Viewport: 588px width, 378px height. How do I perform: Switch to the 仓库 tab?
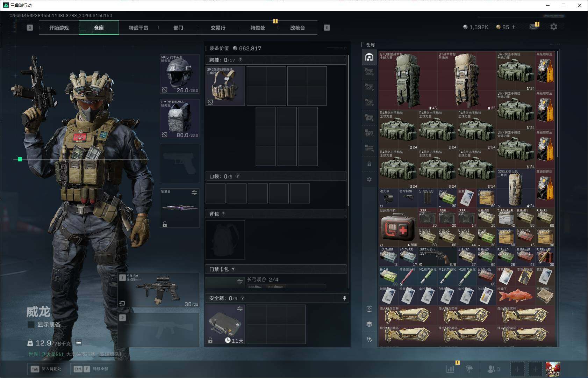pos(99,28)
